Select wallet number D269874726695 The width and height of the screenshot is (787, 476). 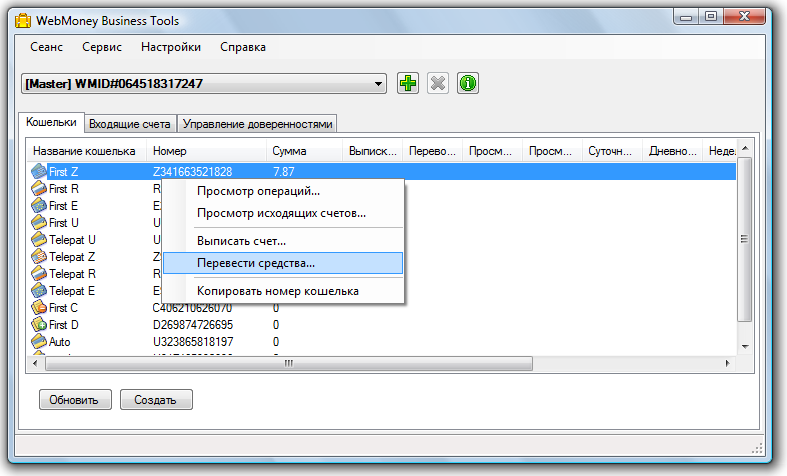tap(193, 325)
